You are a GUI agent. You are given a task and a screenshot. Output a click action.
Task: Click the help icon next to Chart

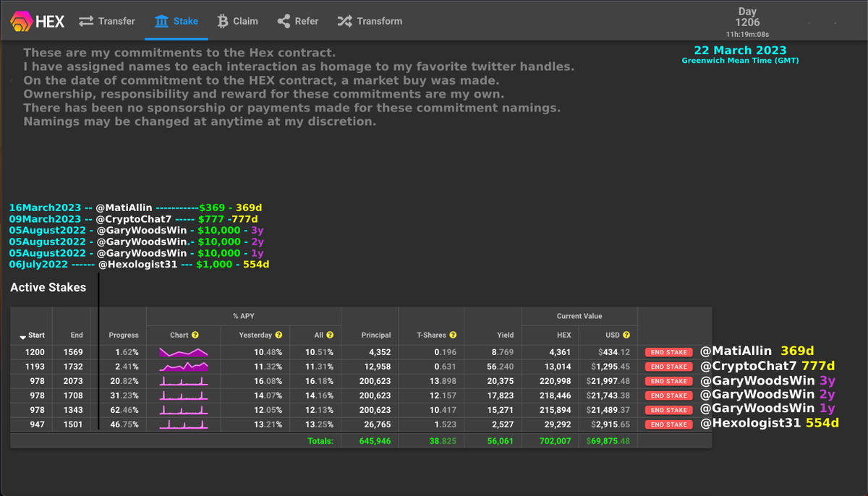(195, 335)
